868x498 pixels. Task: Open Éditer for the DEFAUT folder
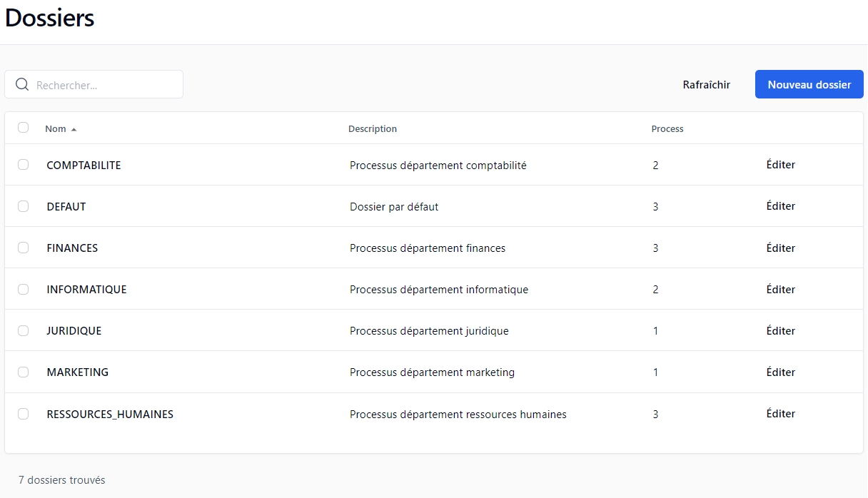[x=780, y=206]
